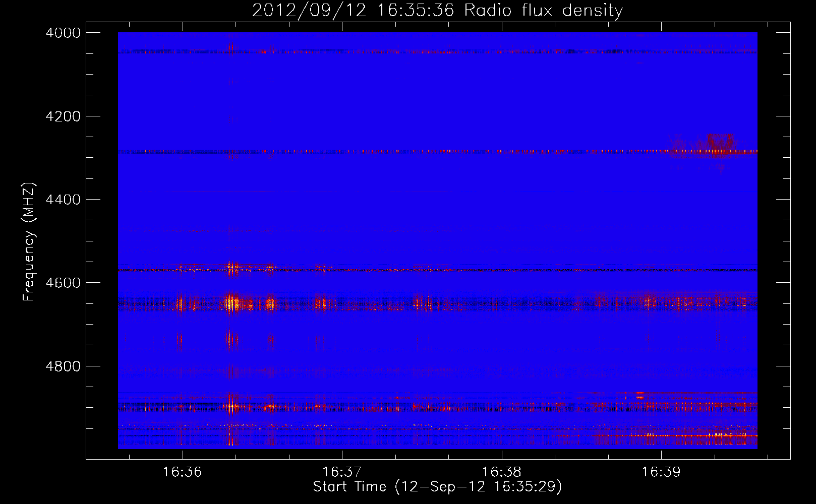Click the 16:38 time axis label
This screenshot has width=816, height=504.
point(502,472)
